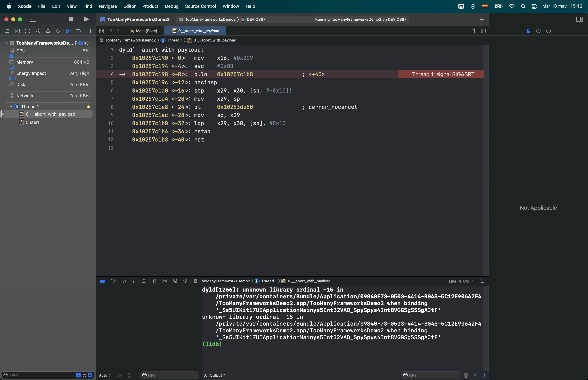The height and width of the screenshot is (380, 588).
Task: Toggle breakpoints activation in debug bar
Action: coord(103,281)
